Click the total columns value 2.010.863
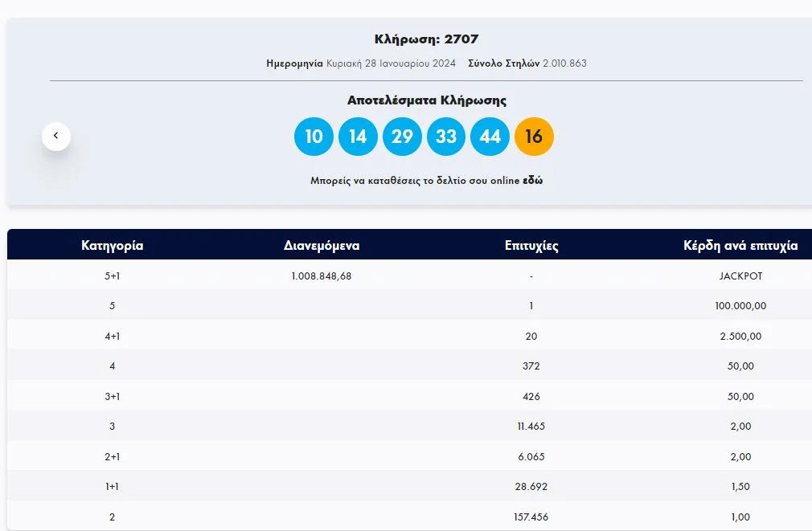 coord(564,63)
